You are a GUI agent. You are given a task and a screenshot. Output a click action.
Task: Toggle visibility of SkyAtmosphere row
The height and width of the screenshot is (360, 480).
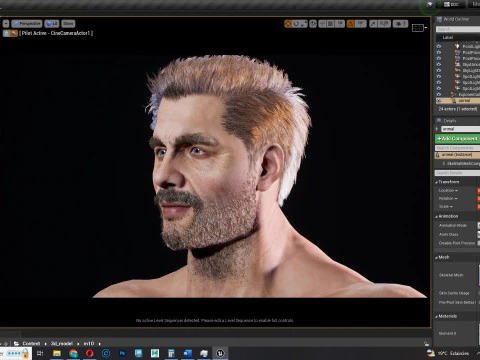(439, 64)
